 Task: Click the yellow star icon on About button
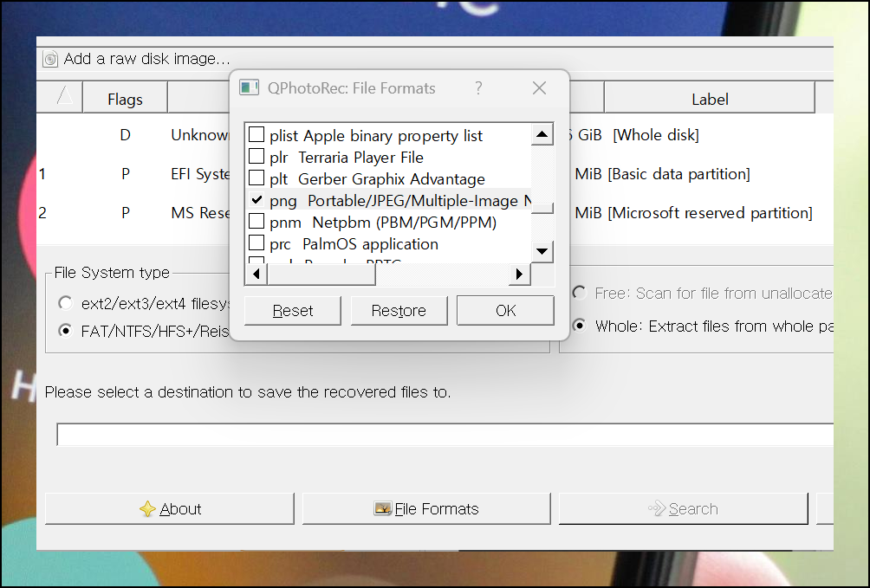pyautogui.click(x=147, y=508)
